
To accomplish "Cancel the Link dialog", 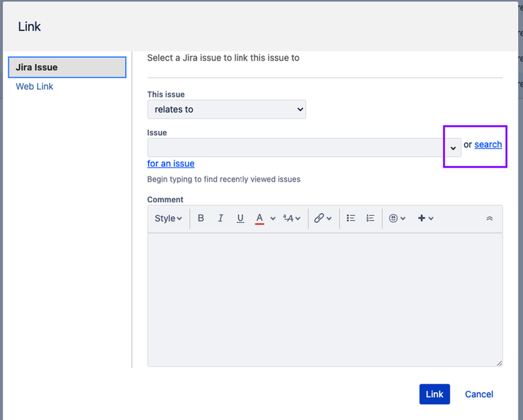I will (479, 395).
